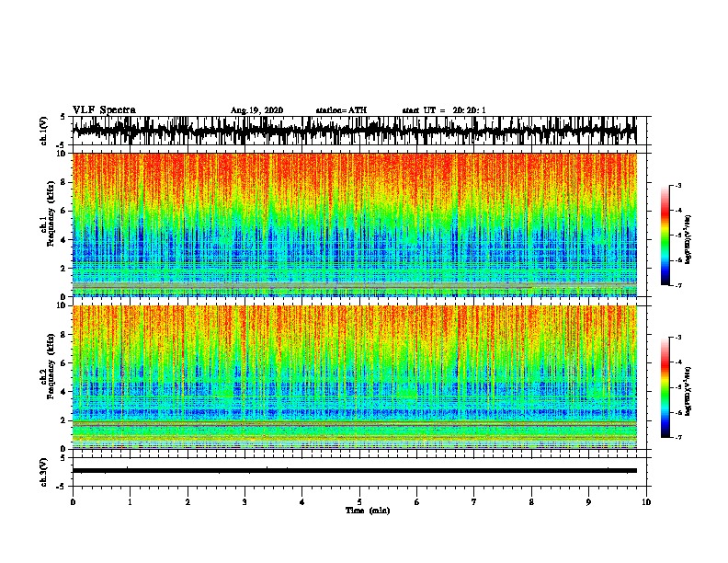
Task: Click the "-5" tick on ch.3(V) axis
Action: coord(61,487)
